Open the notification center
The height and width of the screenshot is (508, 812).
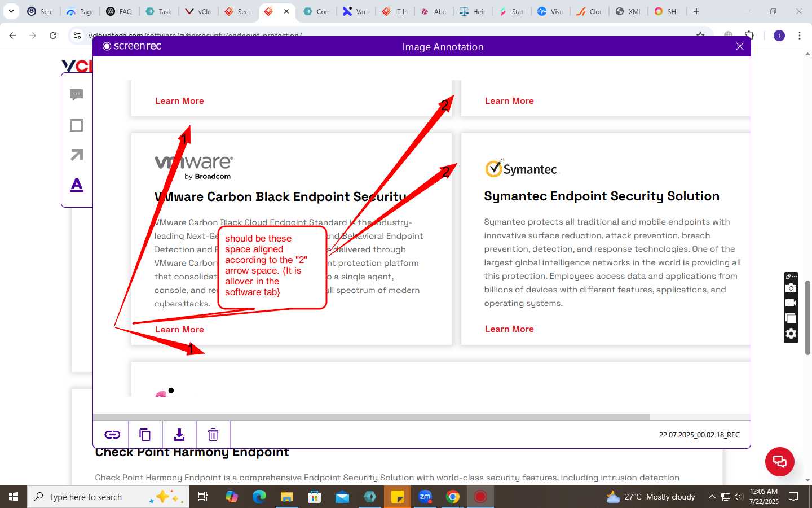click(x=793, y=497)
